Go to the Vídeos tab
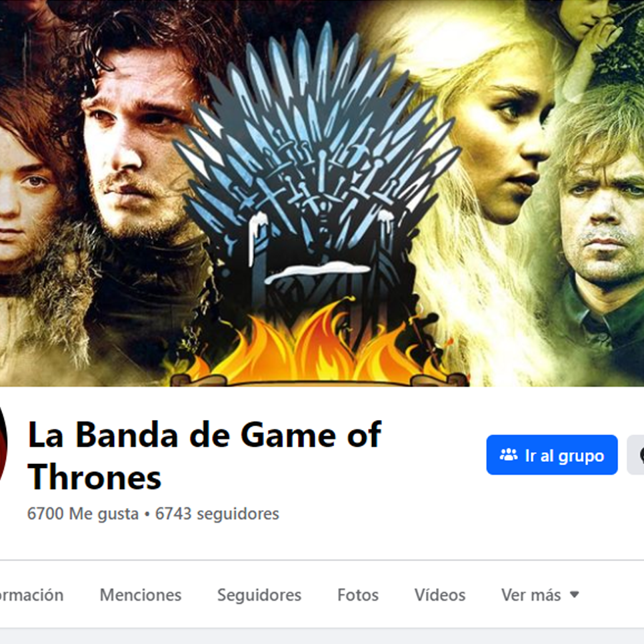Screen dimensions: 644x644 pos(440,595)
